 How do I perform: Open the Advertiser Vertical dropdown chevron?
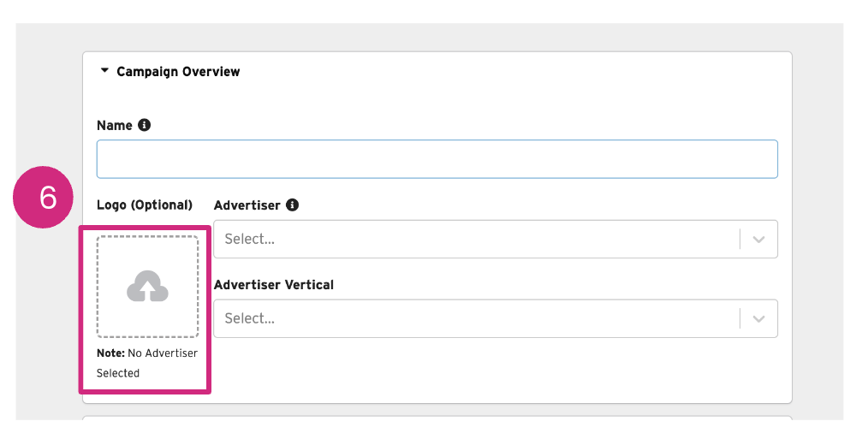click(x=758, y=318)
